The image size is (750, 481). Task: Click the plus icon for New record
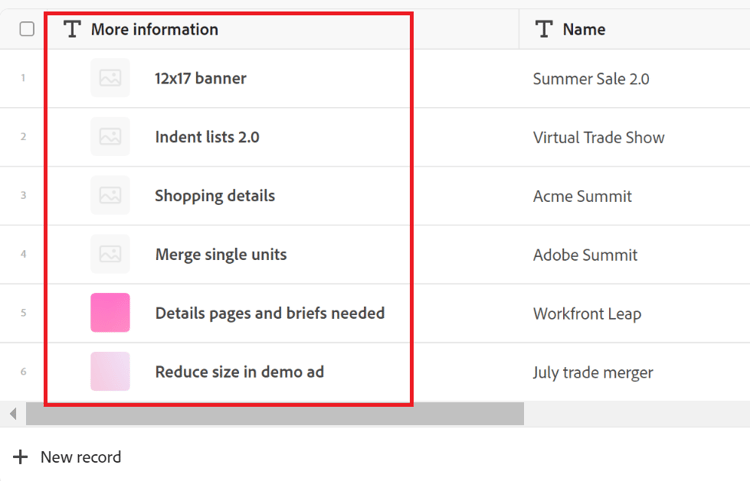tap(20, 457)
